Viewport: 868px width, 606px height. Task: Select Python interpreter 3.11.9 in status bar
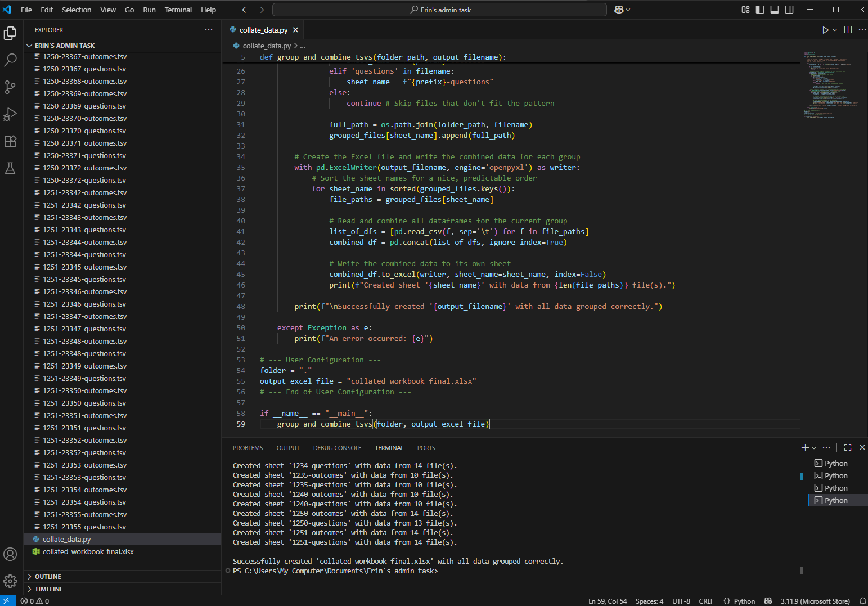(815, 601)
